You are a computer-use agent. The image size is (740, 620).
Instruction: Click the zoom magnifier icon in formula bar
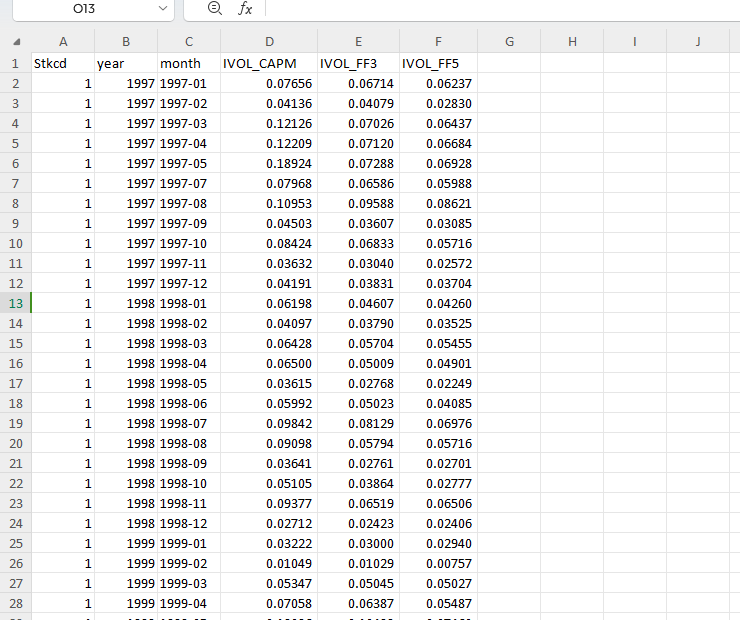coord(215,8)
